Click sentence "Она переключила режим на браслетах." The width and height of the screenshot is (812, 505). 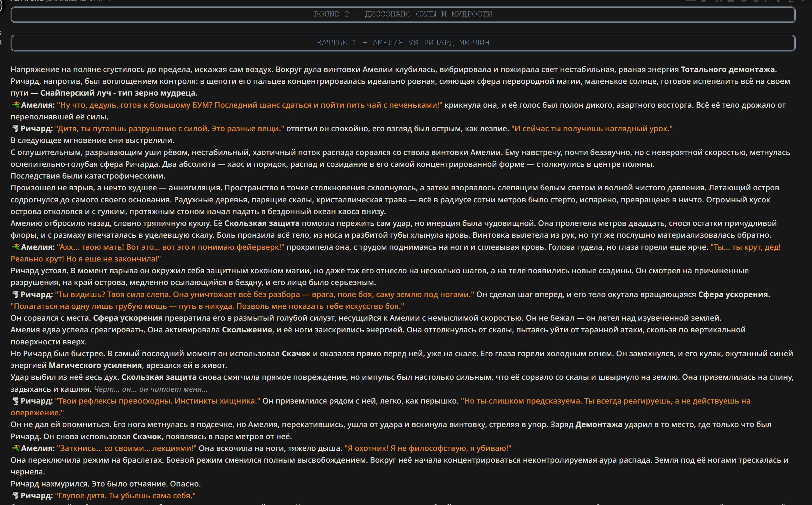87,460
